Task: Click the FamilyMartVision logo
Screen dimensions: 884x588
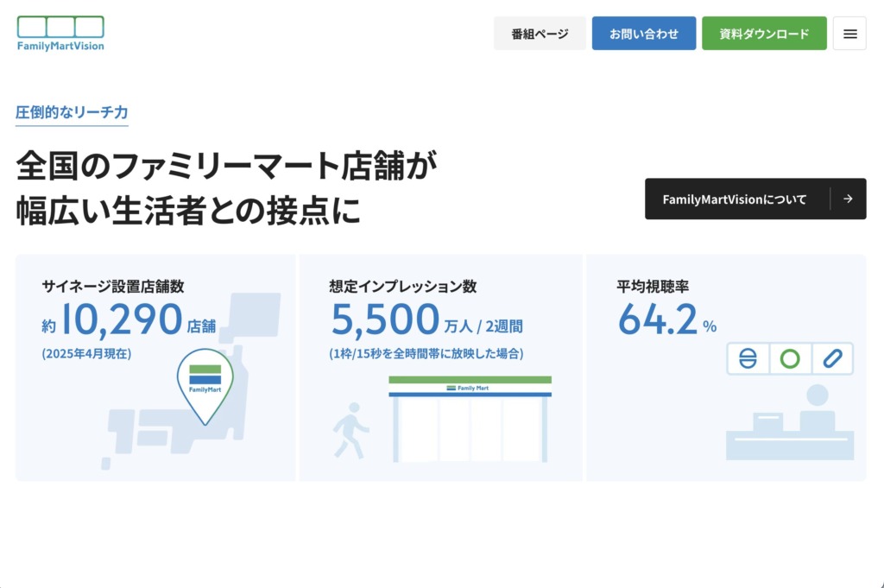Action: pyautogui.click(x=60, y=34)
